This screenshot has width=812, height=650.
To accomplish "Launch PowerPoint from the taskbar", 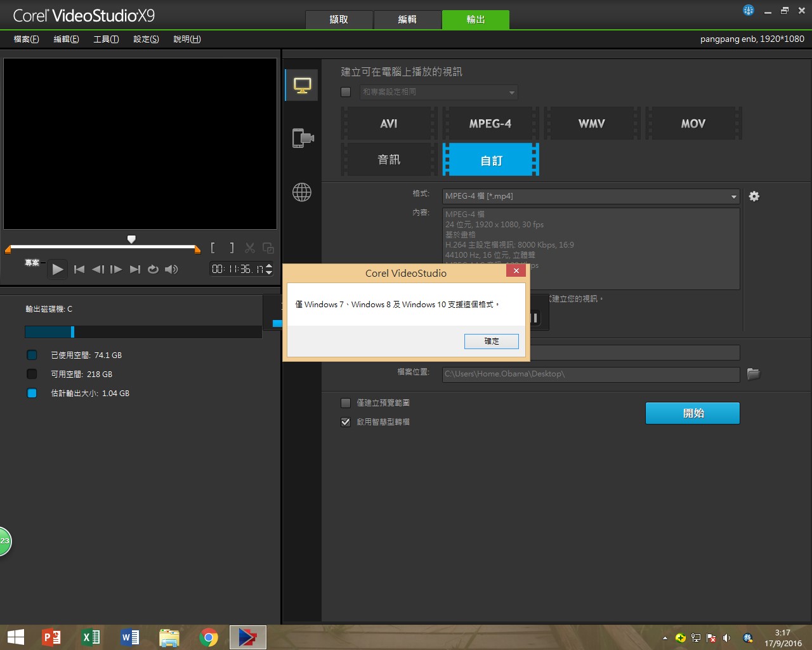I will [51, 637].
